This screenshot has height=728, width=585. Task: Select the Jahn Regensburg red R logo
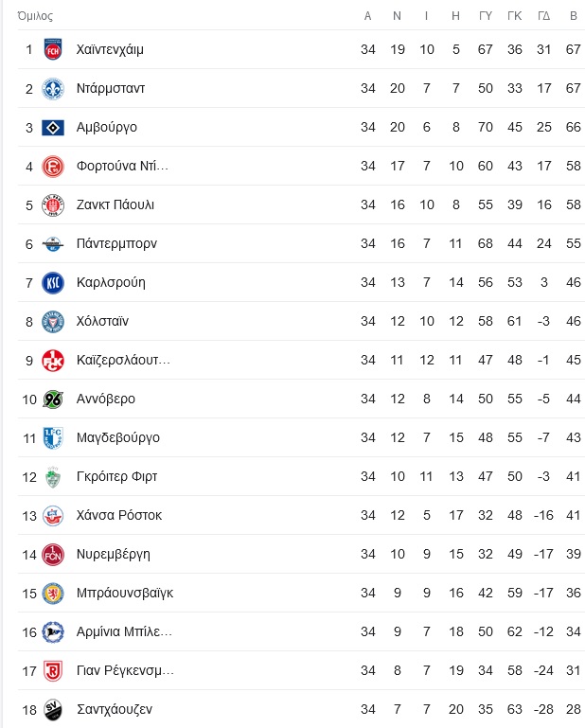coord(53,671)
